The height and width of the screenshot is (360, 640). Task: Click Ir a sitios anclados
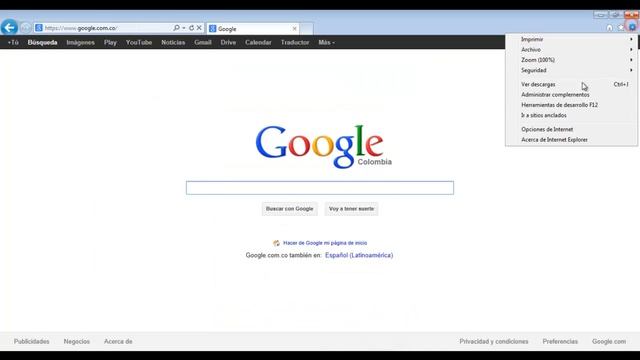pyautogui.click(x=571, y=115)
